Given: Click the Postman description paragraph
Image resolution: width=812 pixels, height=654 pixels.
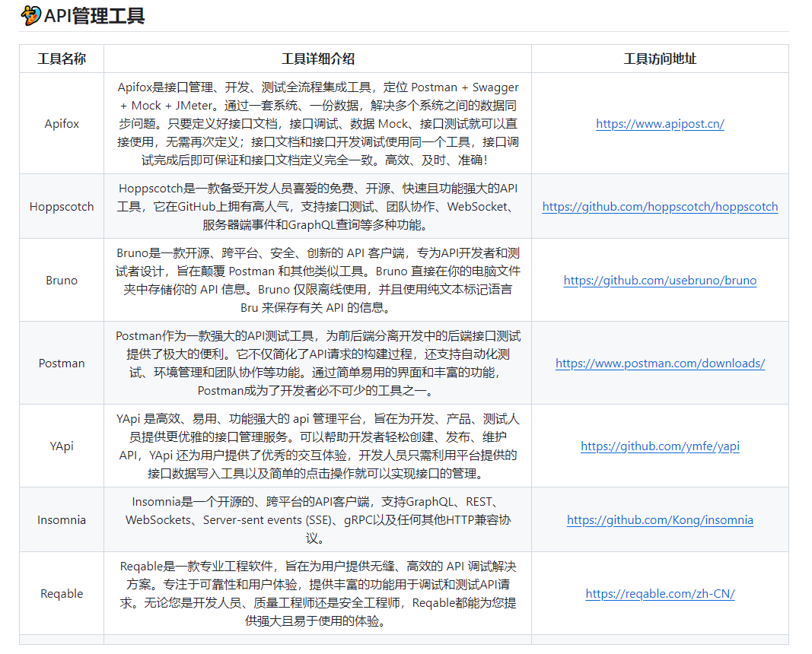Looking at the screenshot, I should [318, 363].
